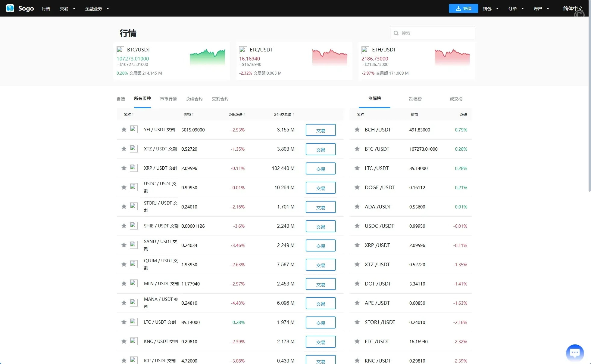Open the live chat support bubble
Viewport: 591px width, 364px height.
click(575, 353)
